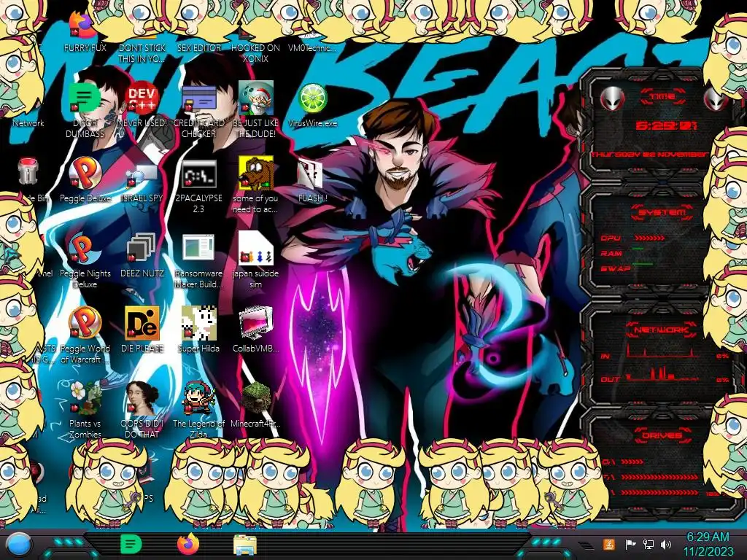The image size is (747, 560).
Task: Open the DONT STICK THIS IN YO... shortcut
Action: click(x=142, y=47)
